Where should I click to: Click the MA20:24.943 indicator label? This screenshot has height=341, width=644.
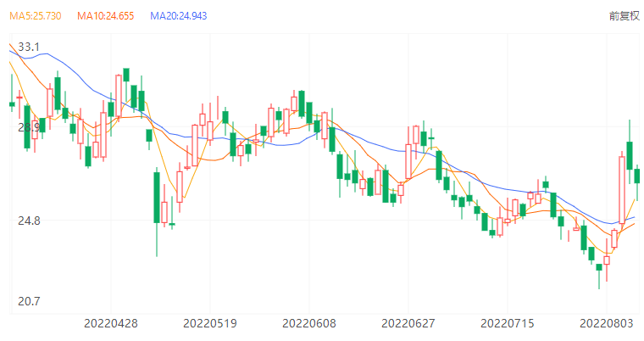click(178, 16)
